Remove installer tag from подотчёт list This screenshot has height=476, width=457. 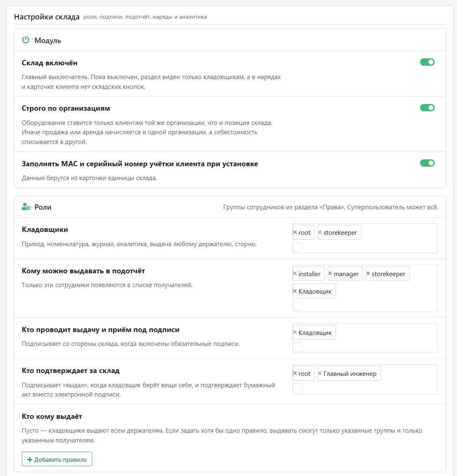click(x=295, y=274)
